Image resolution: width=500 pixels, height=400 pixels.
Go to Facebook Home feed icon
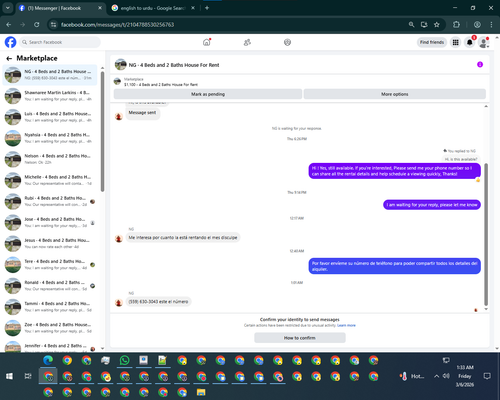[207, 42]
